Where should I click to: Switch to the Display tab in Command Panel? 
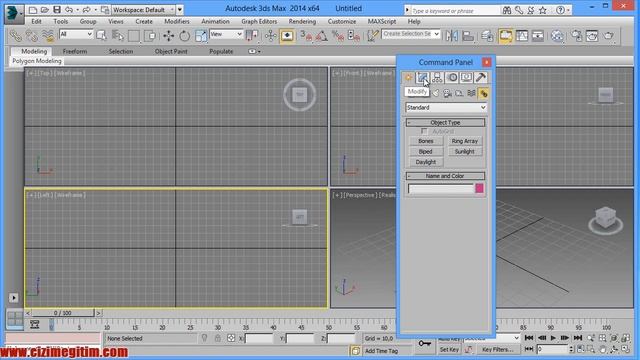(466, 77)
